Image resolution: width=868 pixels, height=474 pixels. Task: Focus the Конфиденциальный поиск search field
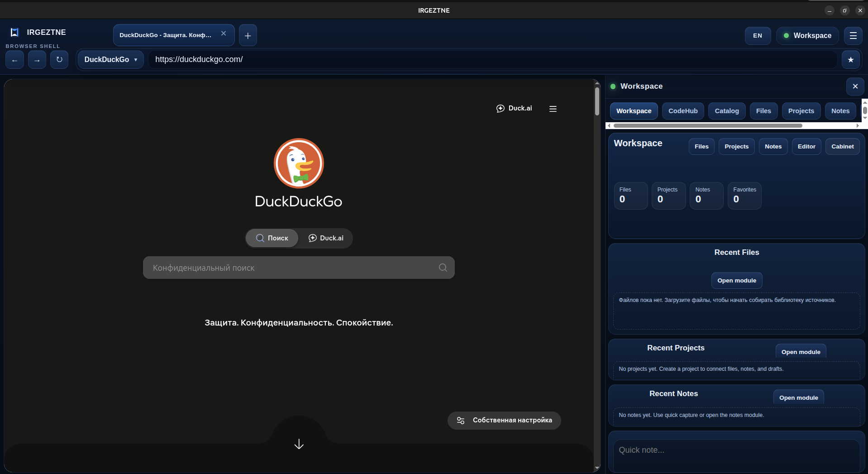coord(299,268)
